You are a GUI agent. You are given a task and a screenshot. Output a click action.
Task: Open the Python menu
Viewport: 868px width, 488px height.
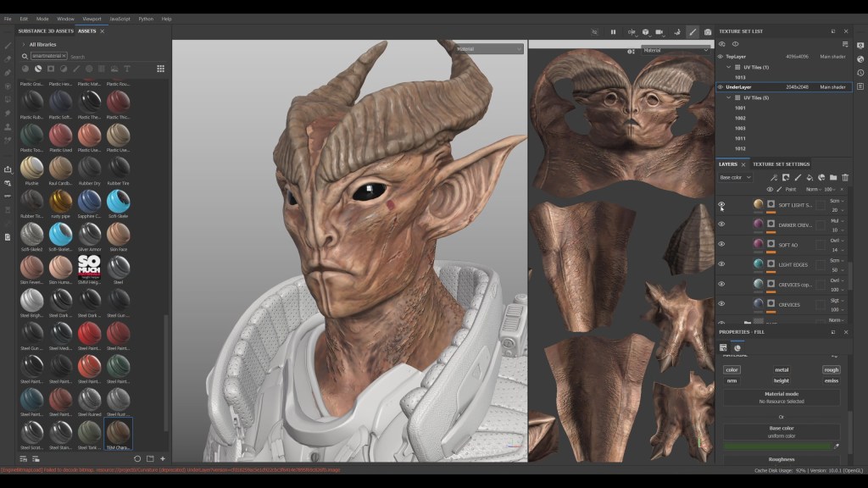146,19
